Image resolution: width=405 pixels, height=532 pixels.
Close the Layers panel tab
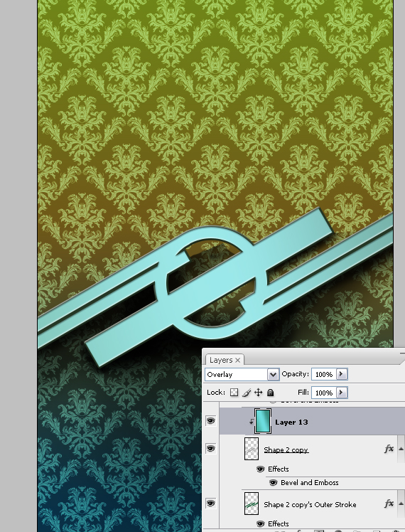pos(238,360)
